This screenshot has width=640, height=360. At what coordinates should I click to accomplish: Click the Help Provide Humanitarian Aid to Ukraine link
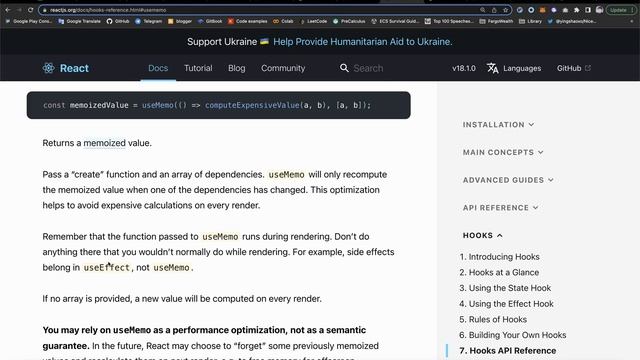[x=362, y=42]
